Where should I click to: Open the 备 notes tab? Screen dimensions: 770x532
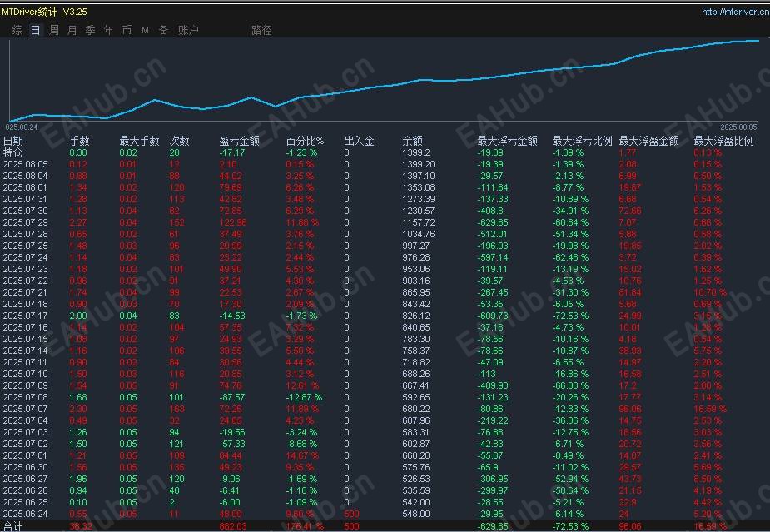coord(163,30)
